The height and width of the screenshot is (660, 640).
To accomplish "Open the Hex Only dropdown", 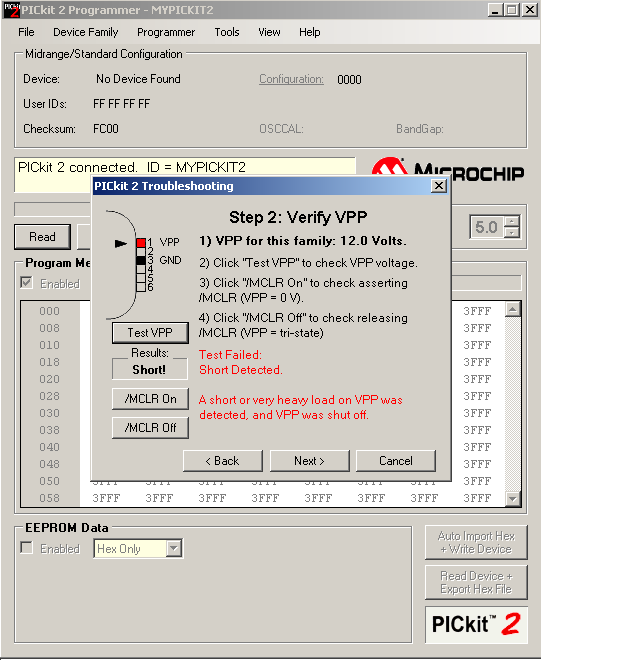I will (173, 548).
